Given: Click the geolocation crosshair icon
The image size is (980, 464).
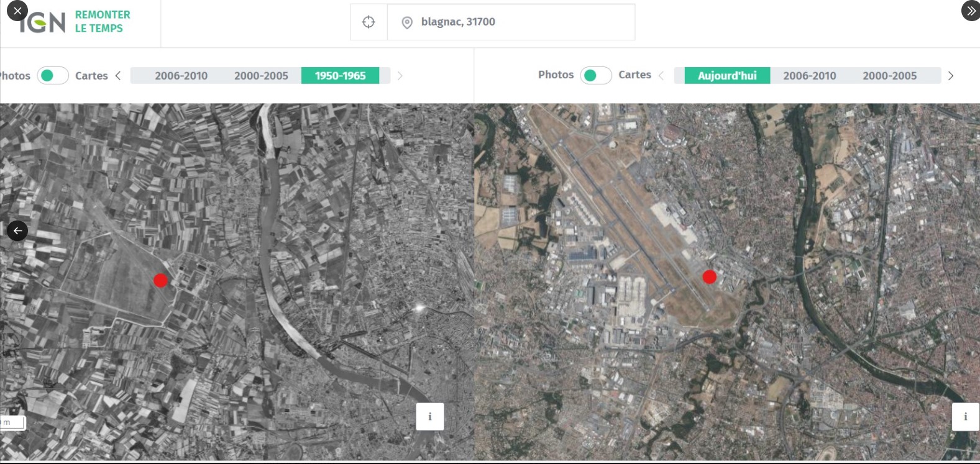Looking at the screenshot, I should click(x=369, y=22).
